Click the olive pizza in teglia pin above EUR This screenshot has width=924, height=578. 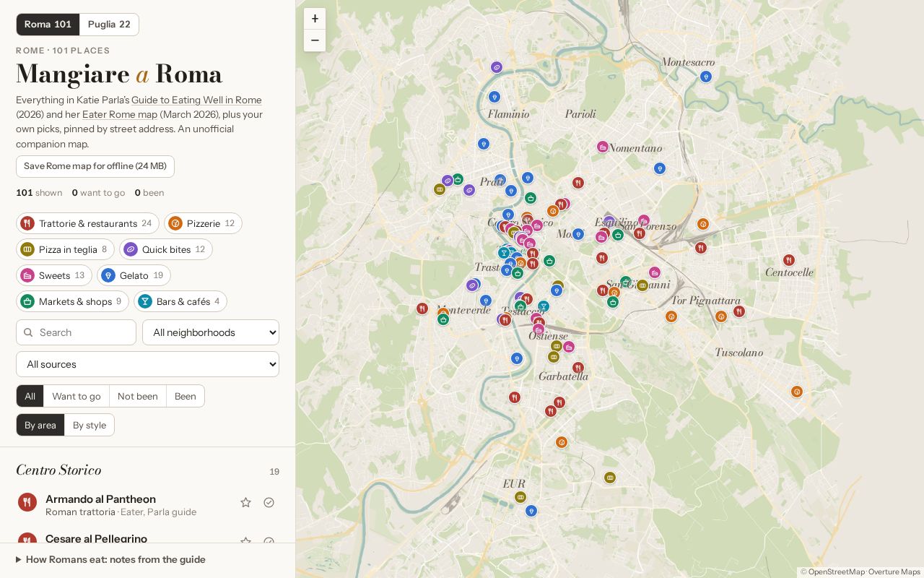tap(520, 497)
